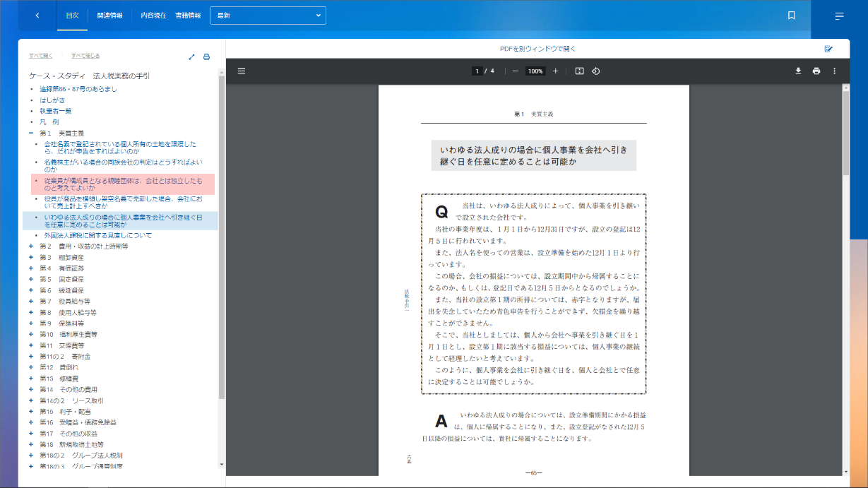Expand 第8 使用人給与等 section

(x=31, y=312)
